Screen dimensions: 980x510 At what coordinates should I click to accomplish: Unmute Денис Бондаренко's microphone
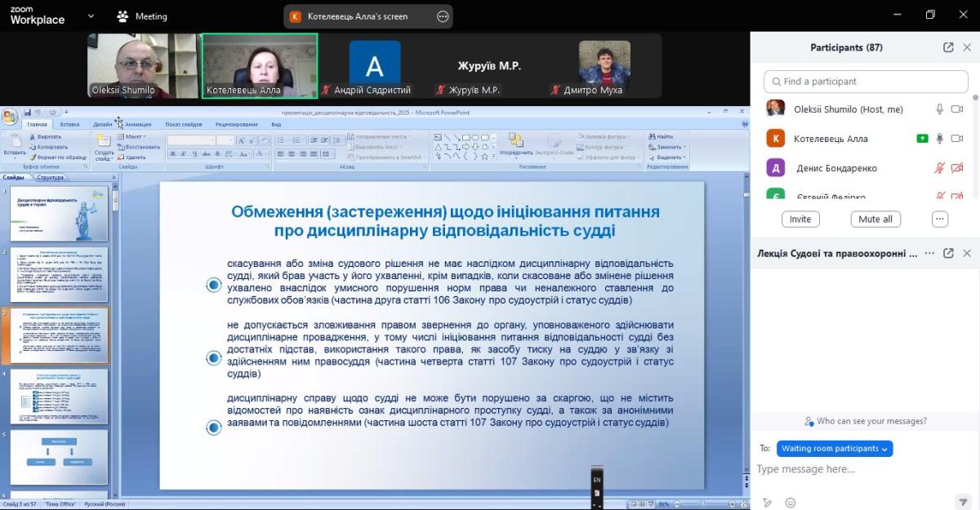[x=940, y=168]
